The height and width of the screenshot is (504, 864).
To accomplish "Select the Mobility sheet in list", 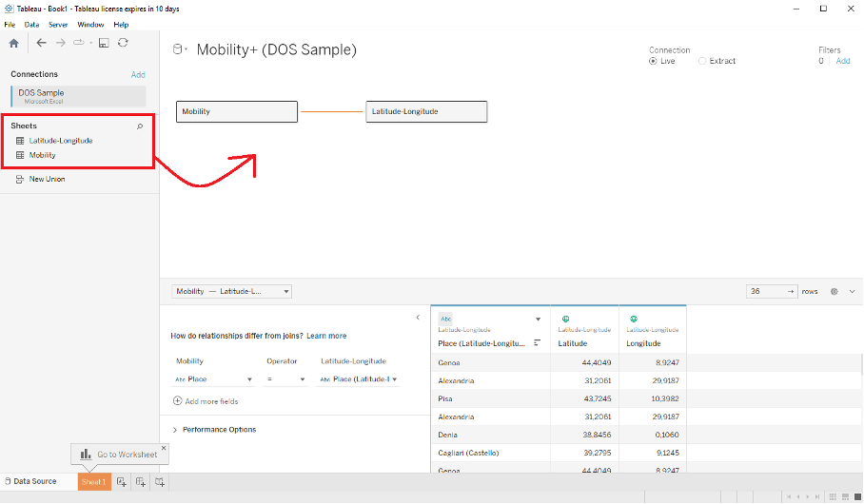I will [x=43, y=155].
